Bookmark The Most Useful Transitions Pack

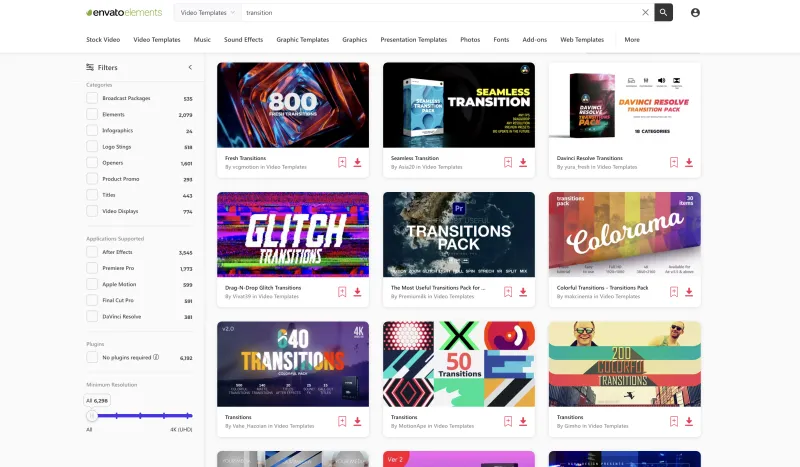point(508,292)
